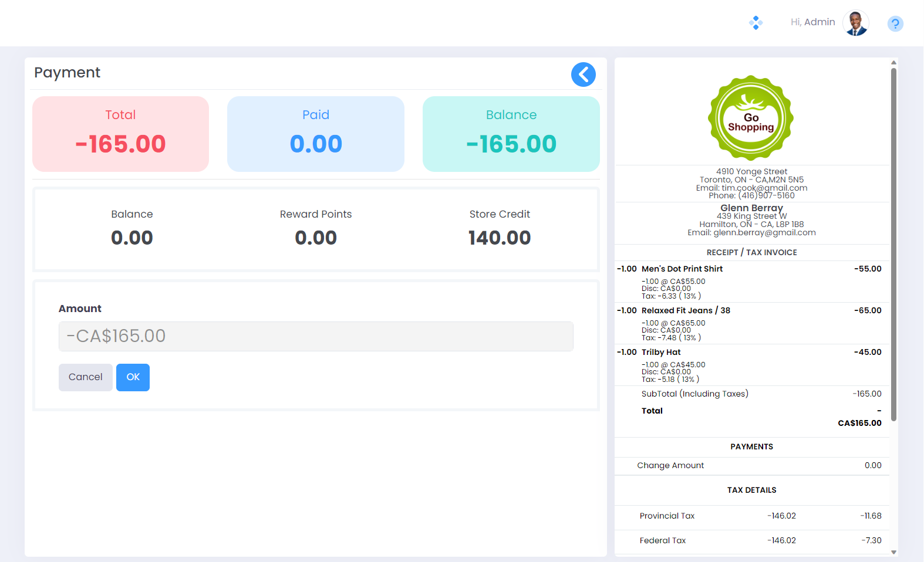Click the receipt scrollbar up arrow
Screen dimensions: 924x562
click(893, 62)
